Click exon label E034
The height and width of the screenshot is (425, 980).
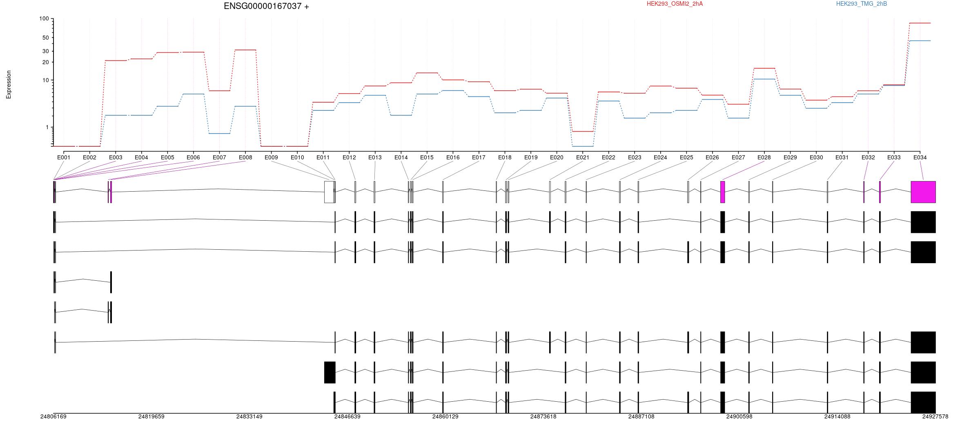920,157
